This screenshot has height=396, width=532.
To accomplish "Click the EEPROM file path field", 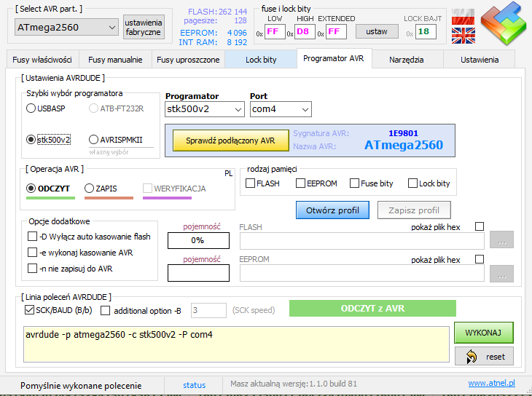I will point(362,273).
